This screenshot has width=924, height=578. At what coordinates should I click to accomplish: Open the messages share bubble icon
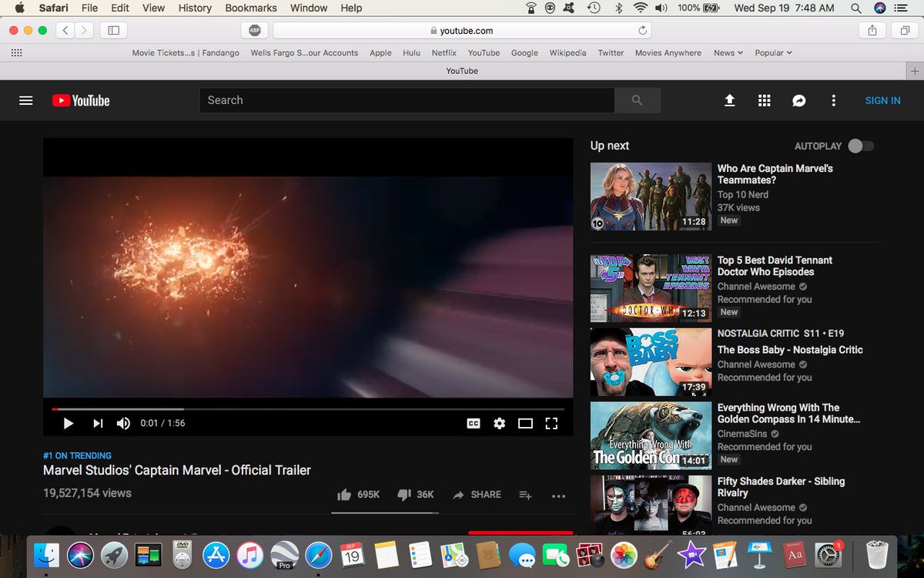click(x=798, y=100)
